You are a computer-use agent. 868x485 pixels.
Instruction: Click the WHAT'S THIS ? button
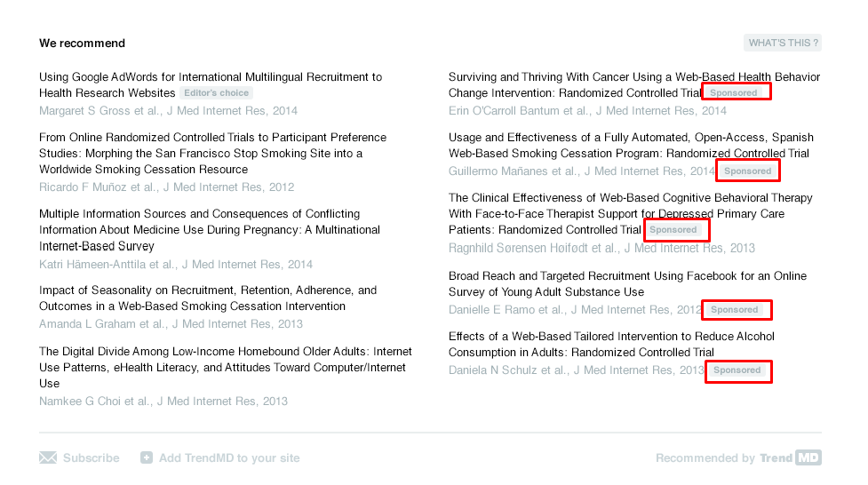click(x=783, y=43)
